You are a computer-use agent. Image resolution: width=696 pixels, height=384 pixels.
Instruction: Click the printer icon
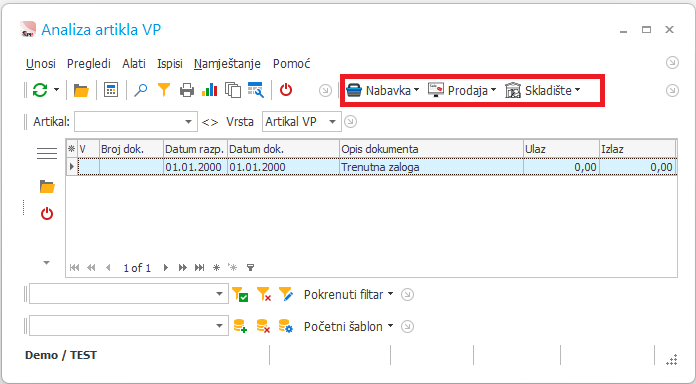click(187, 91)
